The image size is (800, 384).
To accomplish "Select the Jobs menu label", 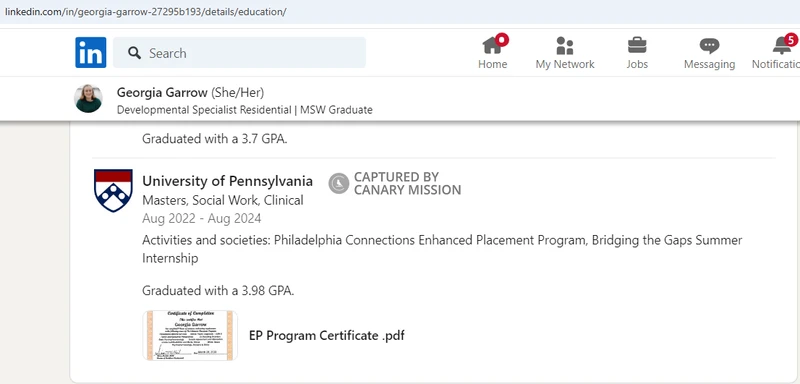I will click(x=637, y=64).
